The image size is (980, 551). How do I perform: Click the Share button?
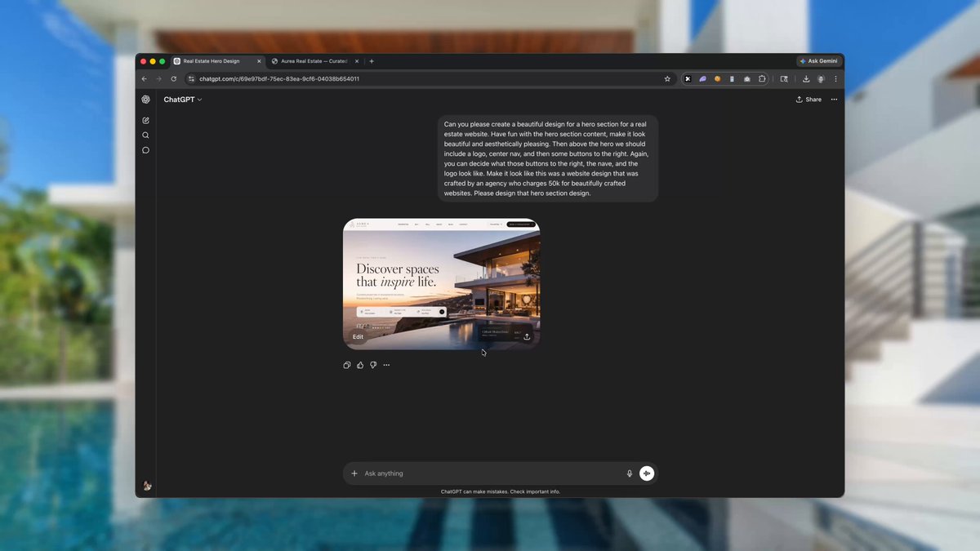tap(808, 100)
